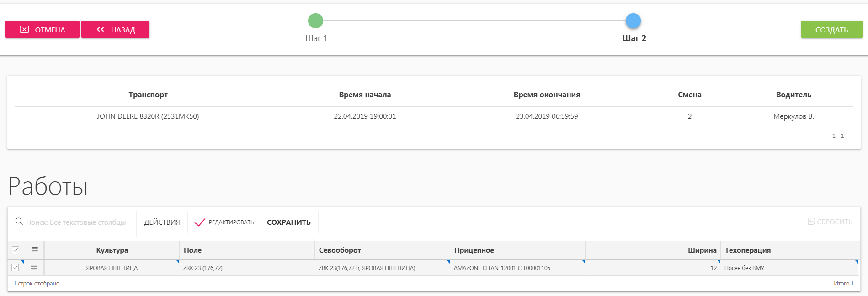The height and width of the screenshot is (296, 868).
Task: Select the Шаг 2 step circle
Action: tap(633, 21)
